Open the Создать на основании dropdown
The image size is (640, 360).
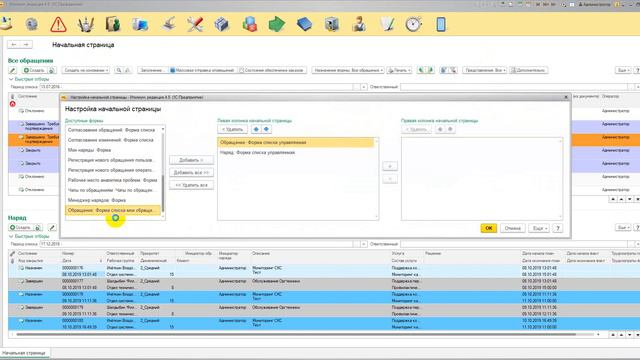(x=86, y=70)
